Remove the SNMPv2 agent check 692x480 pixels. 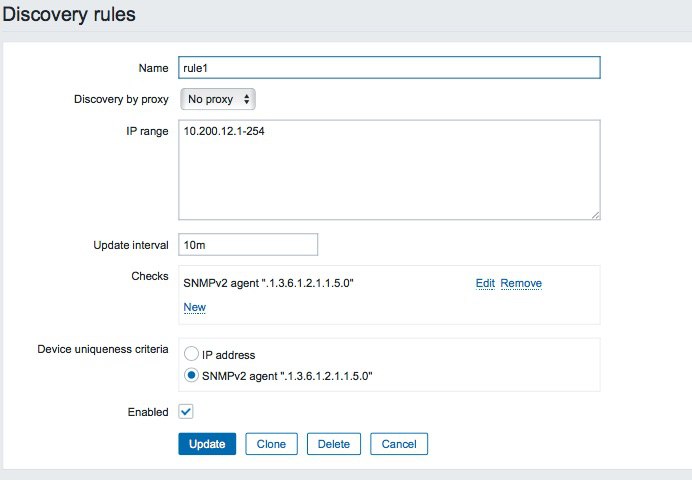coord(521,283)
